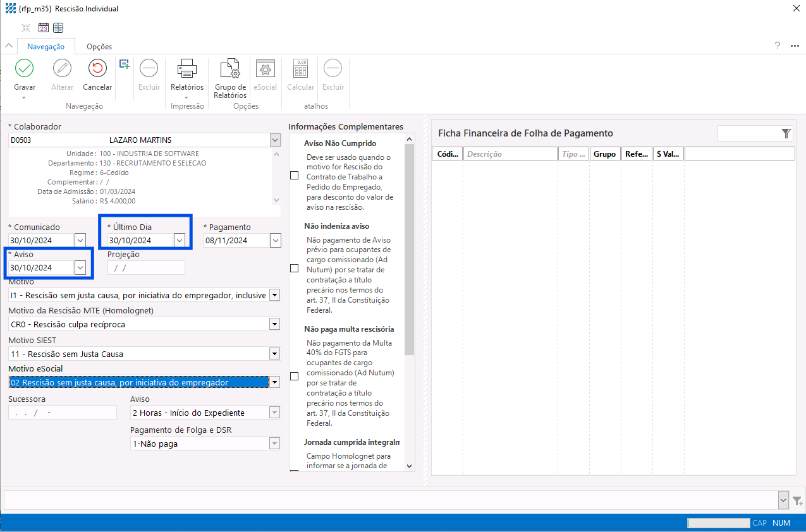Select the Navegação ribbon tab
Viewport: 806px width, 532px height.
46,47
